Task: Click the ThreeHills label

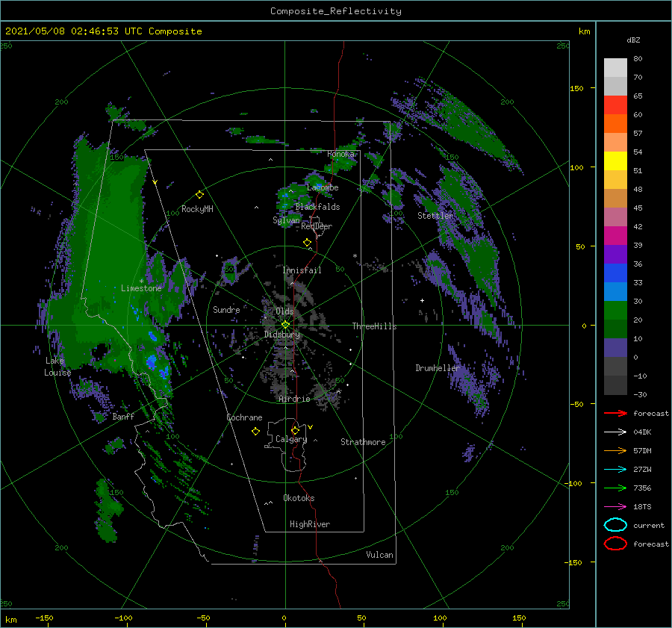Action: [374, 326]
